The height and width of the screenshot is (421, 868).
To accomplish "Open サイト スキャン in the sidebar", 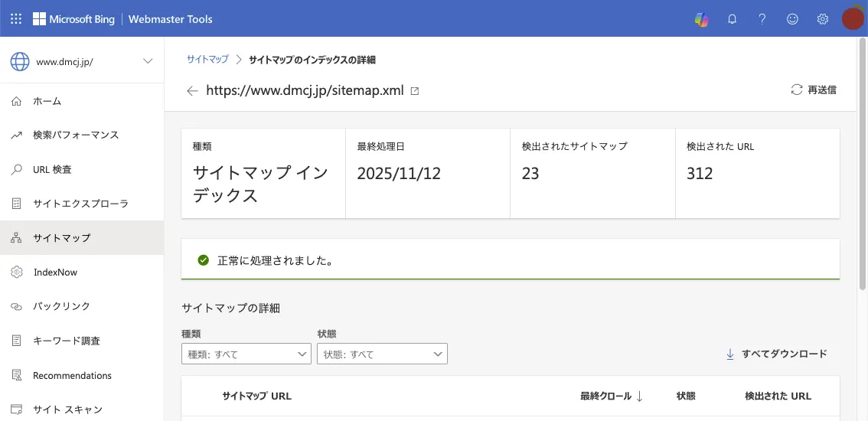I will point(82,410).
